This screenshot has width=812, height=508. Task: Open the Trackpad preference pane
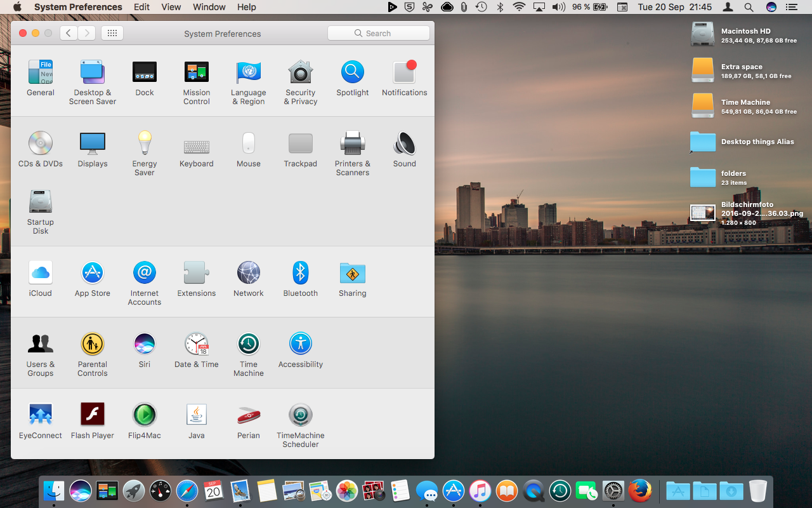[301, 143]
